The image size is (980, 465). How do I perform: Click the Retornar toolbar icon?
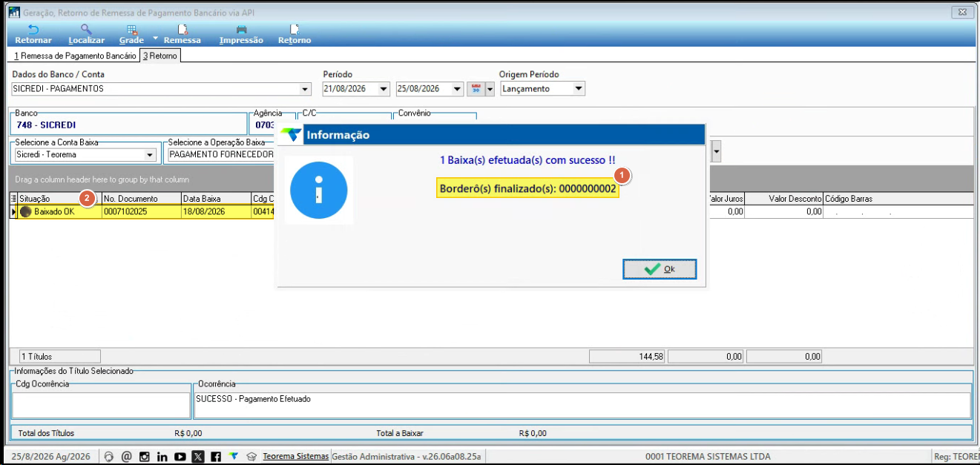point(33,34)
